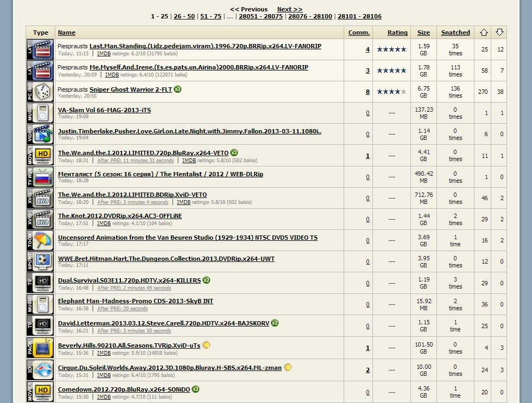Go to the Next page
Viewport: 532px width, 403px height.
pos(290,9)
